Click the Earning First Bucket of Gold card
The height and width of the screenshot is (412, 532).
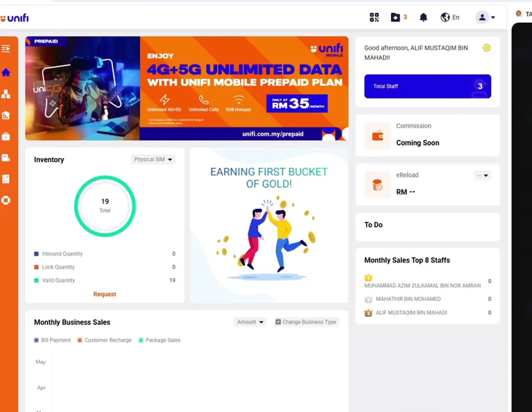tap(269, 225)
